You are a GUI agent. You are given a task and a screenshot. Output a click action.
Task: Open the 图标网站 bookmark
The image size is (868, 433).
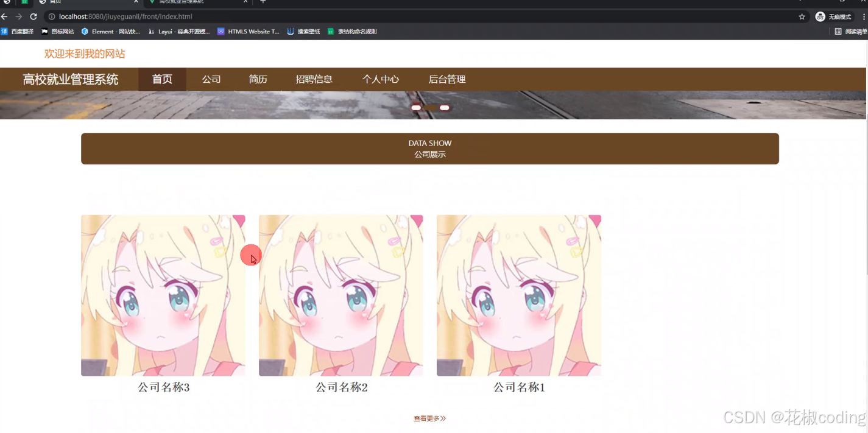58,31
